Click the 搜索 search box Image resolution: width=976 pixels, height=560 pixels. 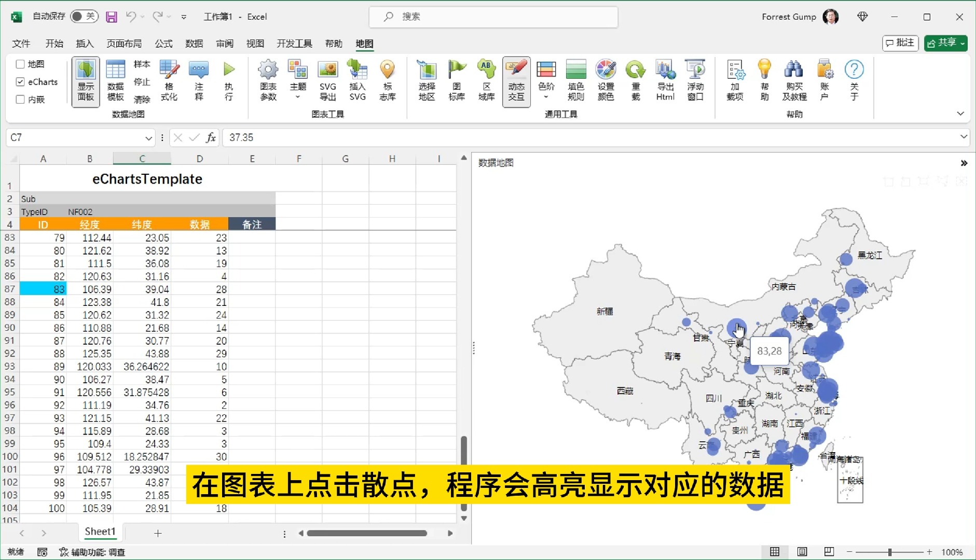493,17
